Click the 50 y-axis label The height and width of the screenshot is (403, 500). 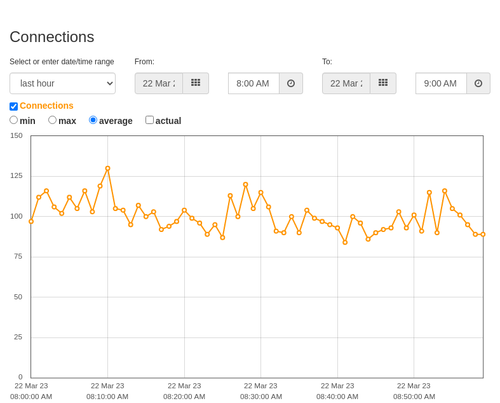(x=18, y=297)
